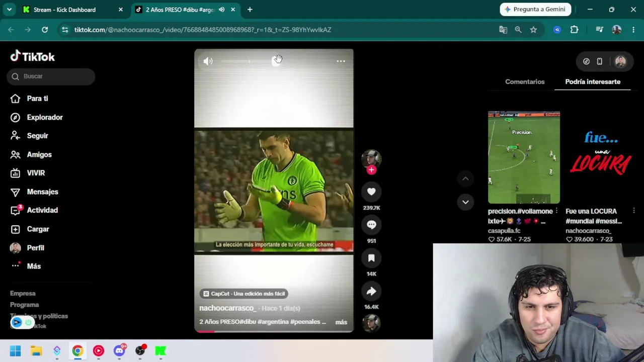Viewport: 644px width, 362px height.
Task: Open a new Chrome tab
Action: (250, 10)
